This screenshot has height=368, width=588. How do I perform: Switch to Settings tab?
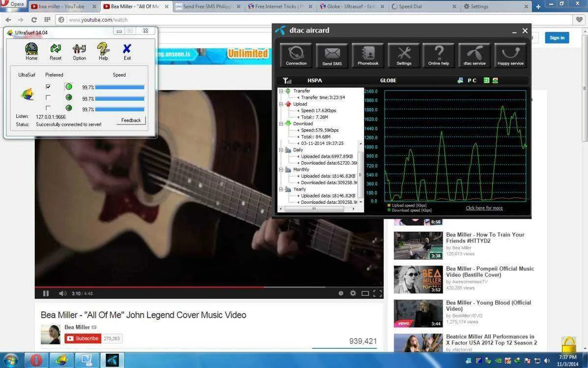tap(496, 6)
